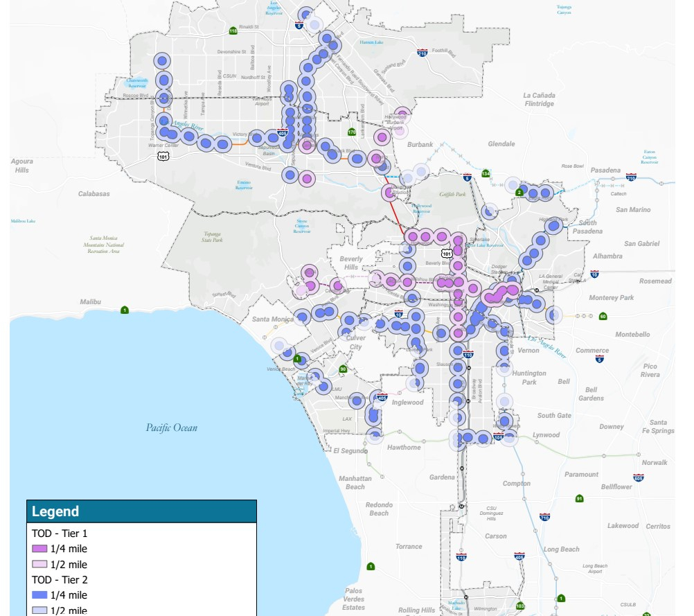Click the green Route 2 highway marker
The height and width of the screenshot is (616, 694).
[519, 192]
